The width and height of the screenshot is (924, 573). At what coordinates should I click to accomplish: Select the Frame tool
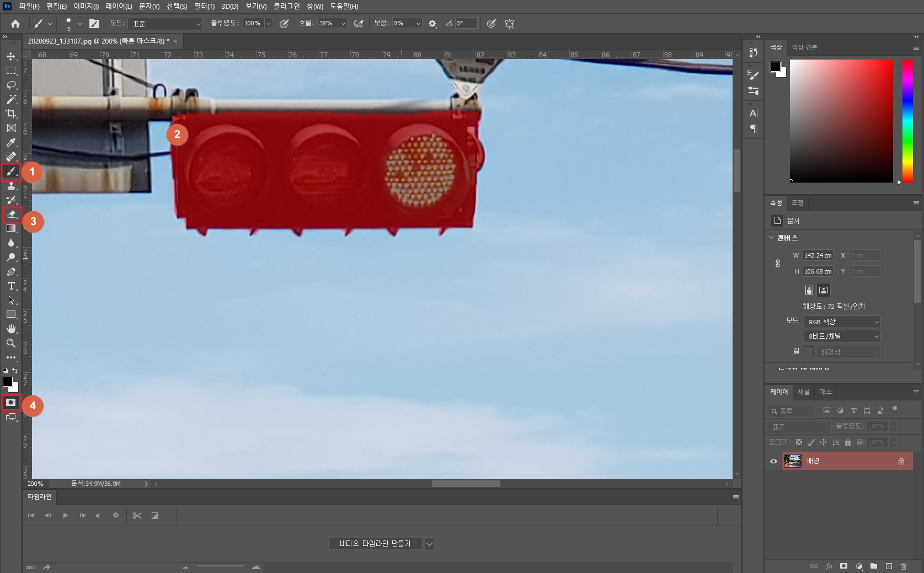point(11,128)
